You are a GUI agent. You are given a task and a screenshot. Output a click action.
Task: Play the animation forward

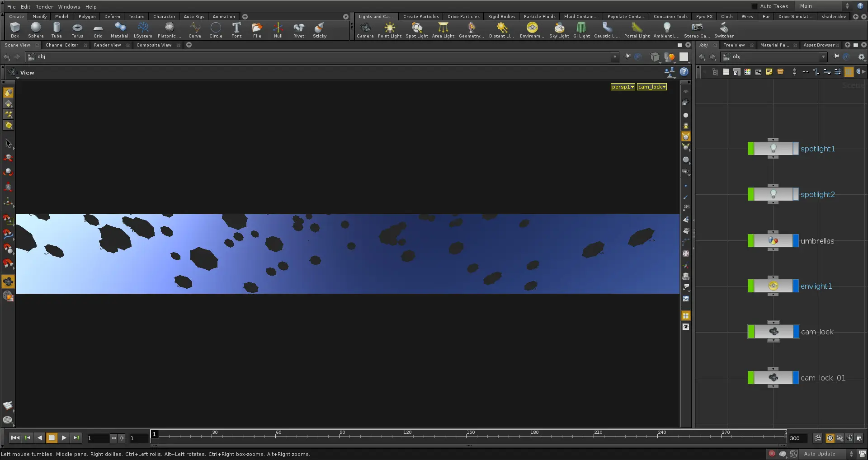(64, 438)
